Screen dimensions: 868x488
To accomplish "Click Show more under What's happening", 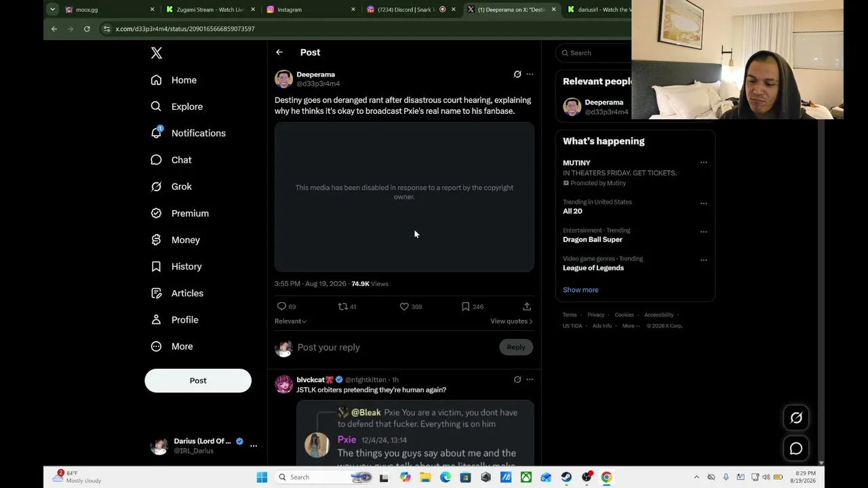I will 580,290.
